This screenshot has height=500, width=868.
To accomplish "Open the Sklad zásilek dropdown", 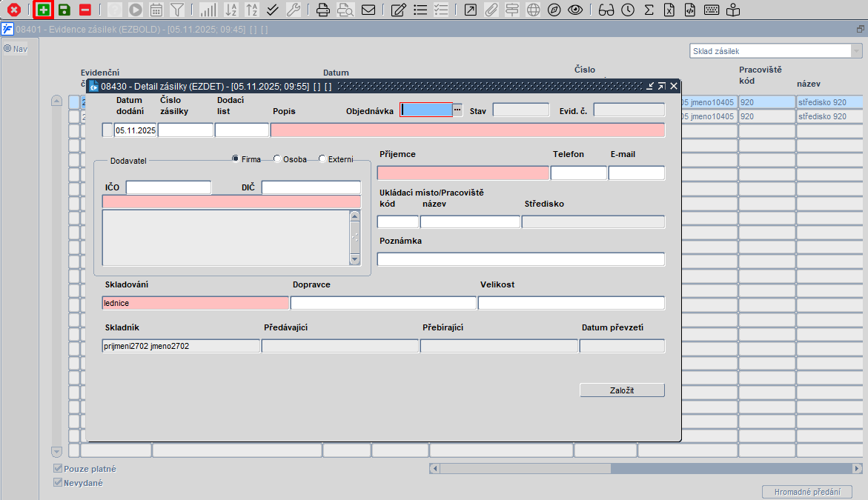I will point(855,51).
